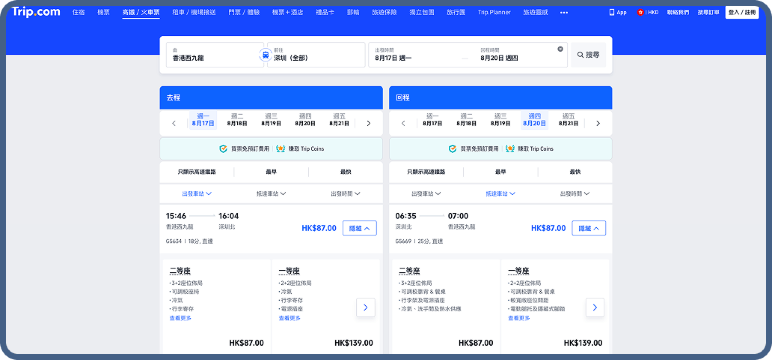Open the 機票+酒店 flight and hotel menu
The height and width of the screenshot is (360, 772).
(288, 12)
